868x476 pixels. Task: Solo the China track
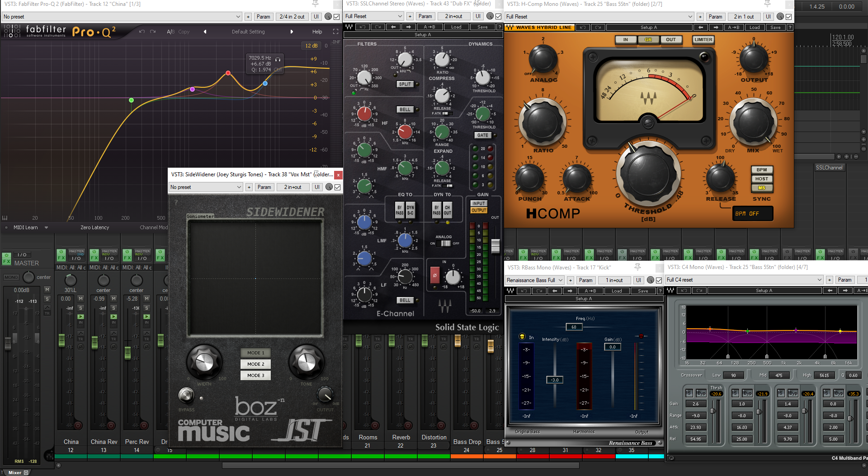coord(80,308)
